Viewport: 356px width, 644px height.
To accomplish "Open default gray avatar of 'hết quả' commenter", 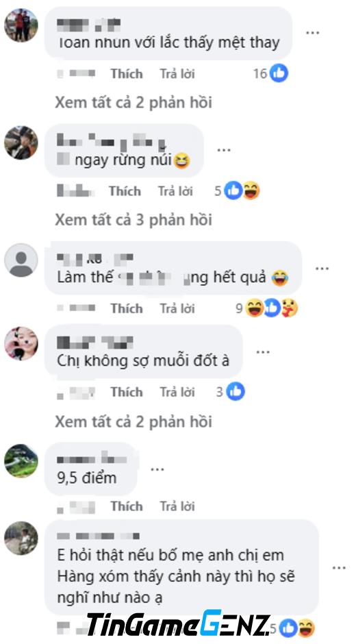I will (21, 260).
